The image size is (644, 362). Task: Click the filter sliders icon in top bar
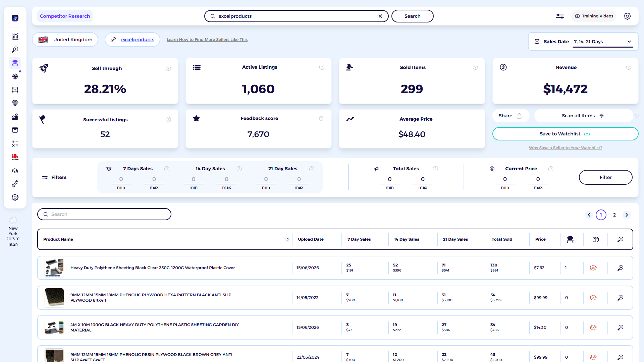560,16
